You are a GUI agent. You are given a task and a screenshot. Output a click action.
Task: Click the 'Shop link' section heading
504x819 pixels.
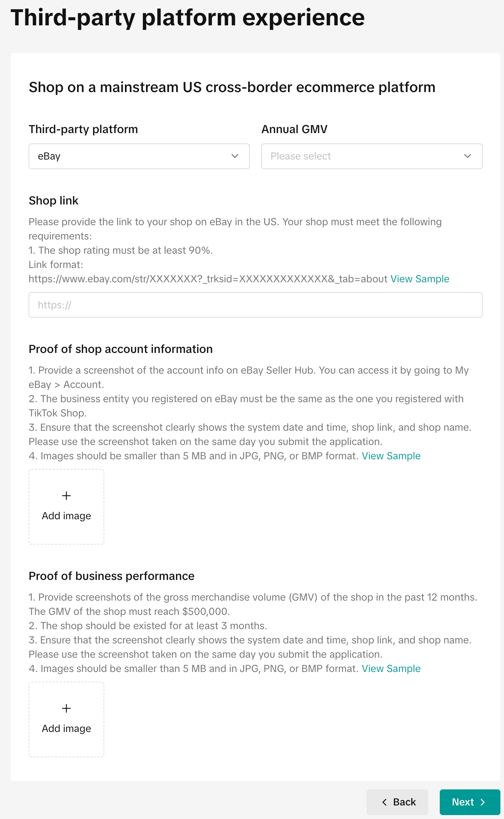54,201
